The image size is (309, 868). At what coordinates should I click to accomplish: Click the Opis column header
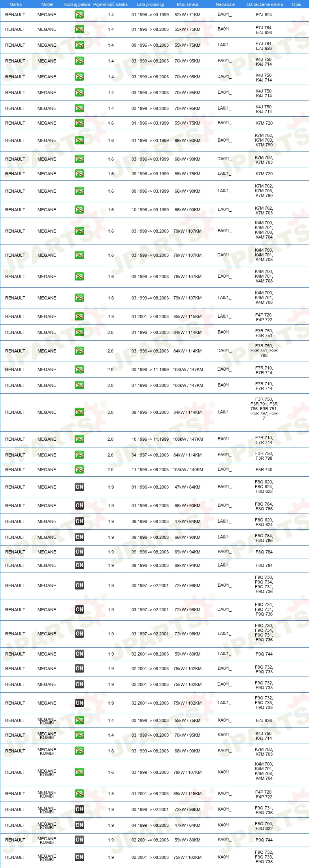pyautogui.click(x=296, y=4)
